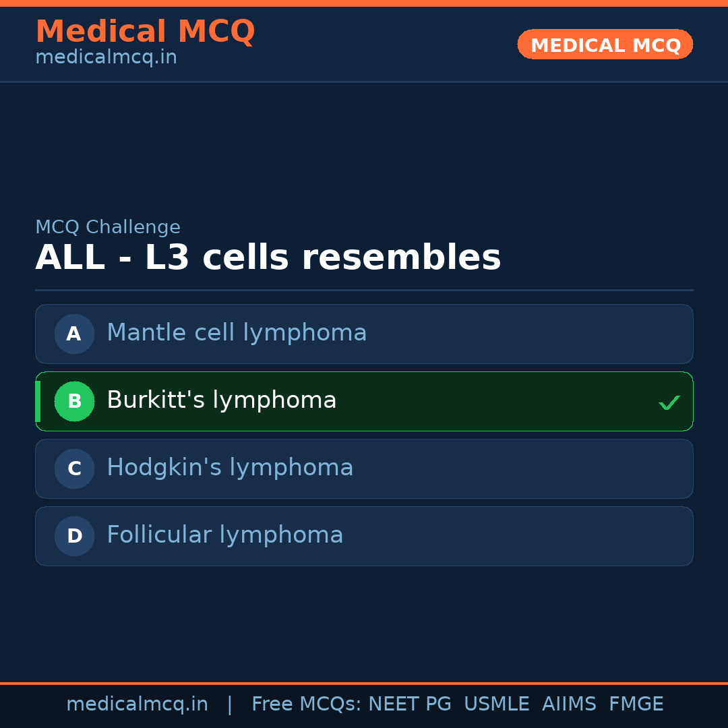Click the Free MCQs text in the footer
The width and height of the screenshot is (728, 728).
pyautogui.click(x=306, y=704)
